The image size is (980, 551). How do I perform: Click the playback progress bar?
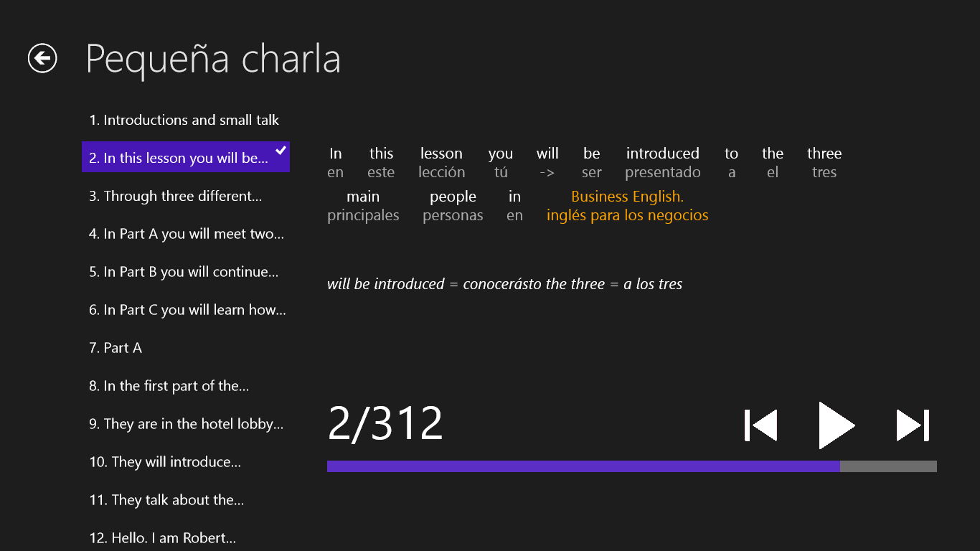pos(631,466)
